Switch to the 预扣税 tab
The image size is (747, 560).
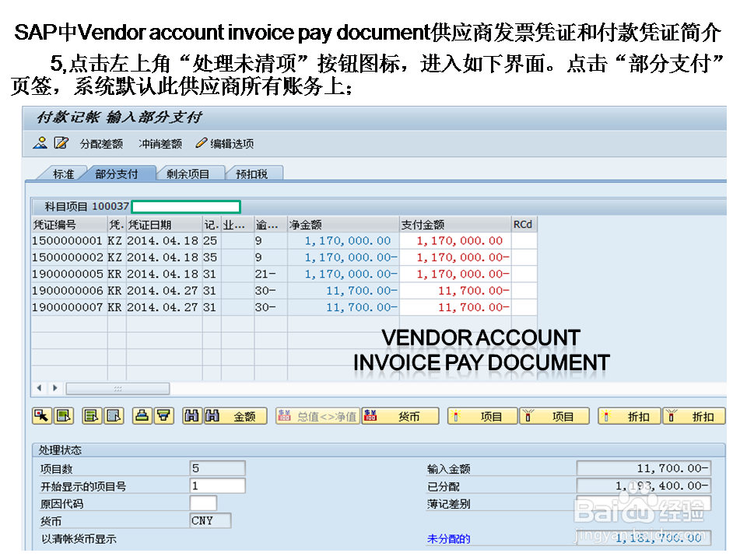[252, 173]
